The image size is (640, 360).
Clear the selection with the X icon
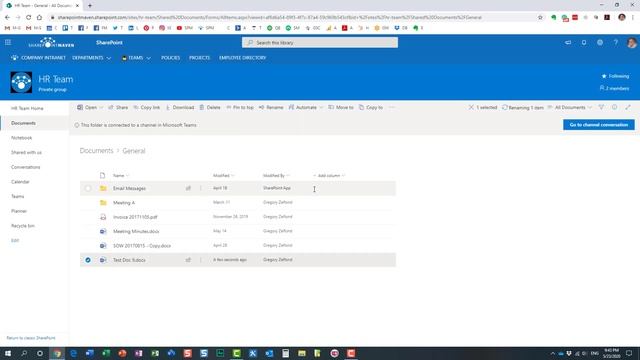click(471, 107)
